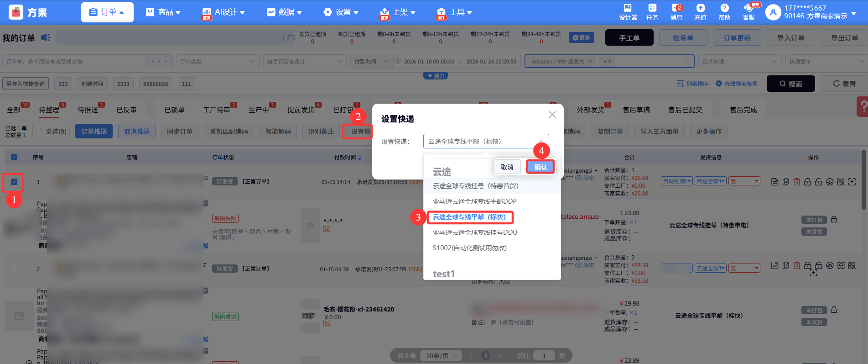This screenshot has height=364, width=868.
Task: Open the 数据 top menu
Action: pos(284,12)
